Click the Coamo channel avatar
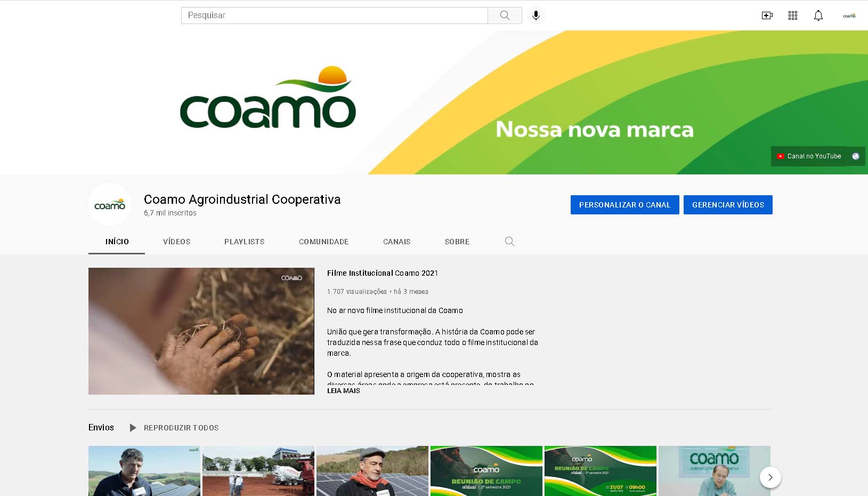Viewport: 868px width, 496px height. [110, 205]
